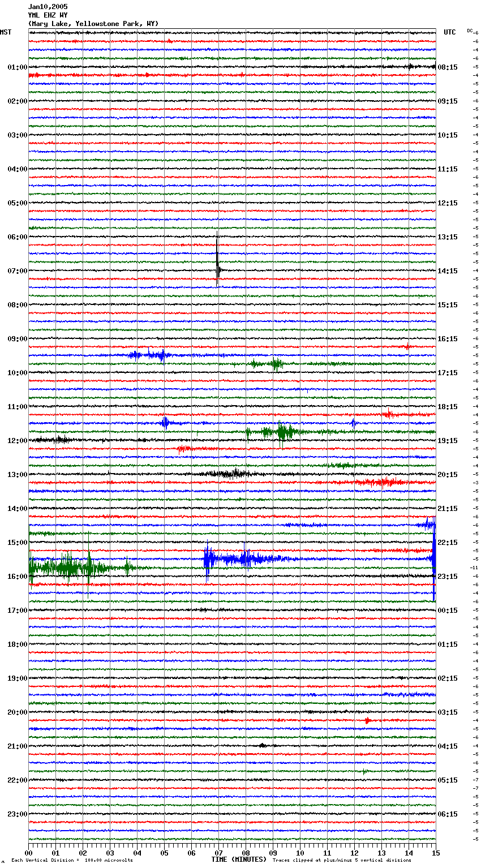Click the 06:00 MST time label
Image resolution: width=481 pixels, height=868 pixels.
(18, 237)
